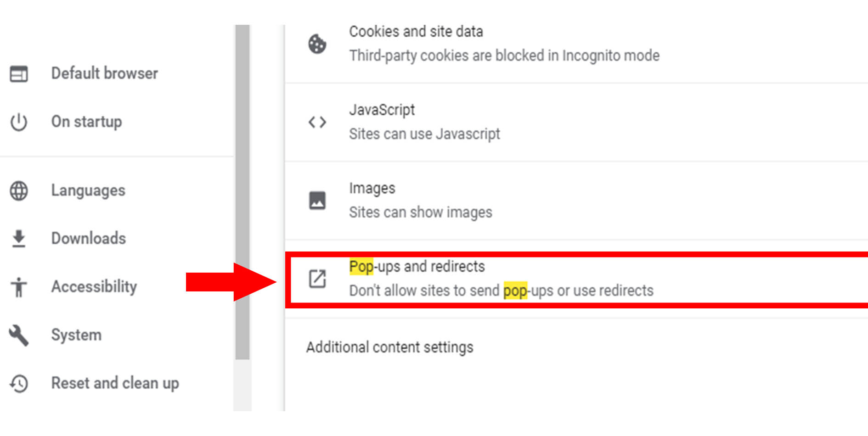
Task: Click the On startup power icon
Action: click(x=19, y=122)
